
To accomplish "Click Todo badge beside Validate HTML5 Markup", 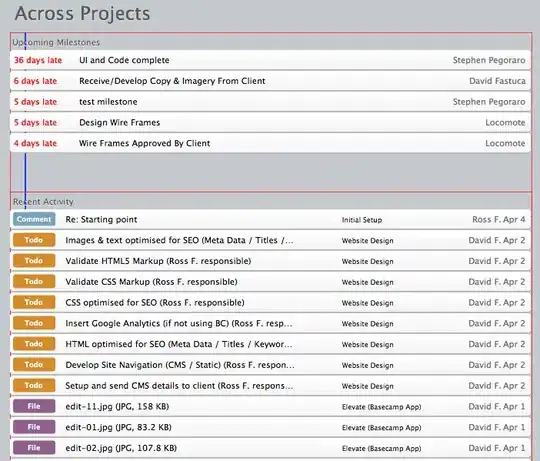I will pyautogui.click(x=34, y=261).
